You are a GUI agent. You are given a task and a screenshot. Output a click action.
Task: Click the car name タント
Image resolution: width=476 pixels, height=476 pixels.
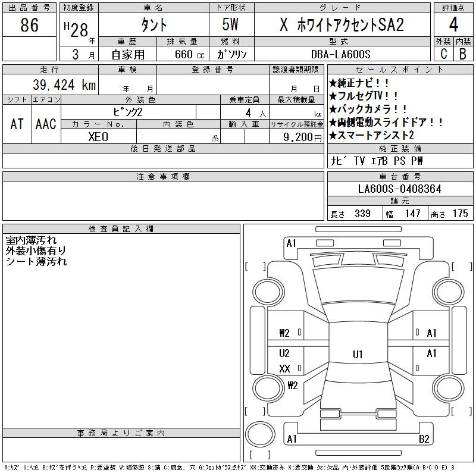click(x=153, y=26)
